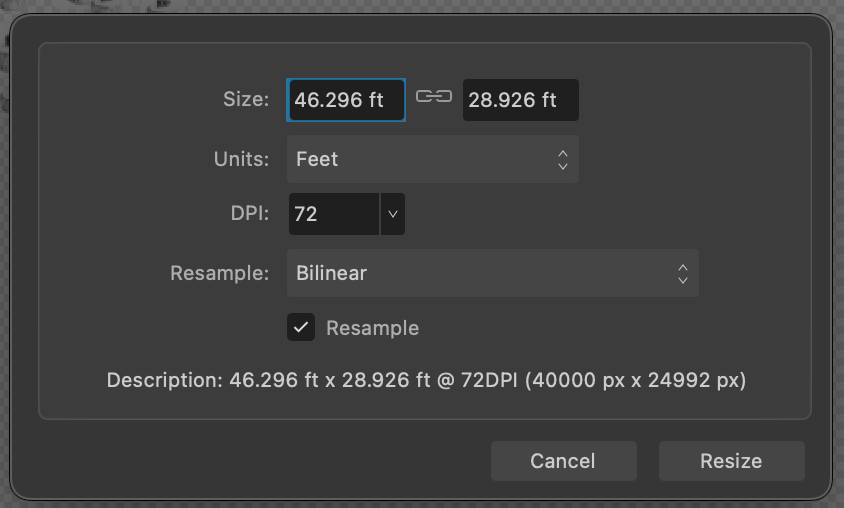Click the DPI: label

click(x=249, y=214)
